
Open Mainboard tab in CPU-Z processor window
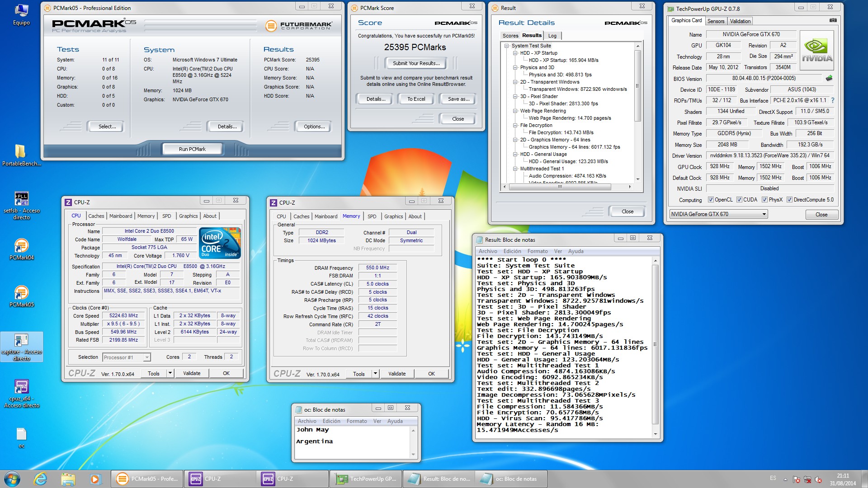[121, 216]
